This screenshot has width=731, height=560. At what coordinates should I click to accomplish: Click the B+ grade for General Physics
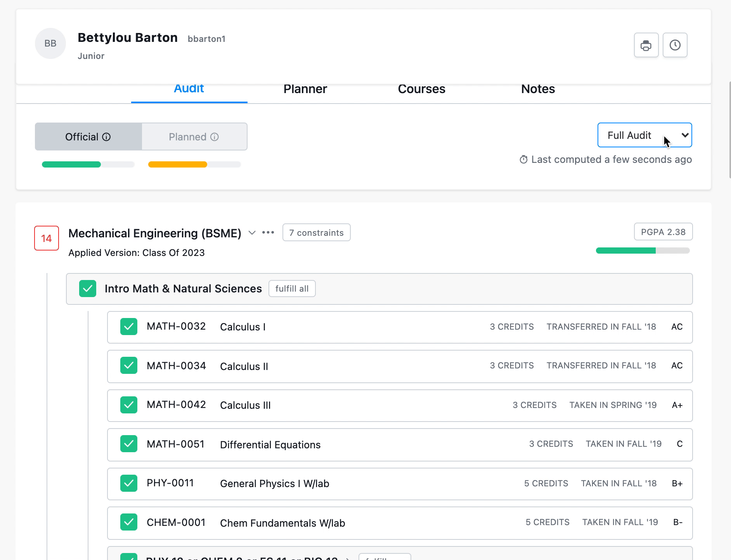pos(677,483)
